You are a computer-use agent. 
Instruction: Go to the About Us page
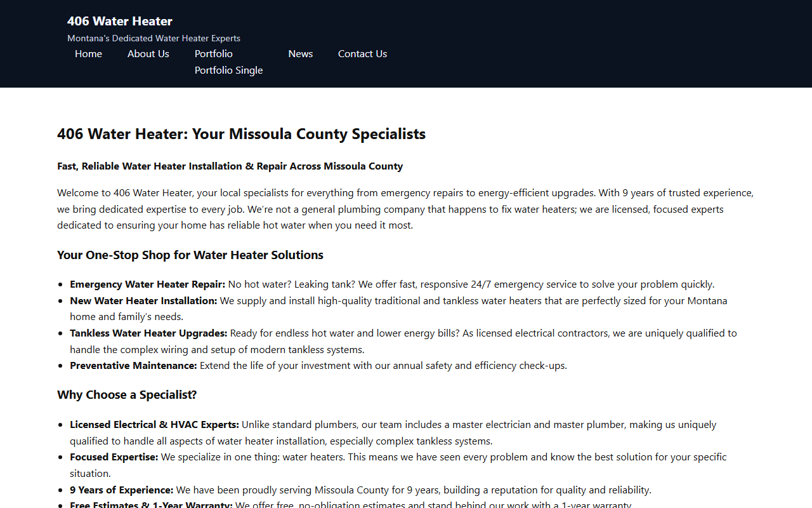point(148,54)
